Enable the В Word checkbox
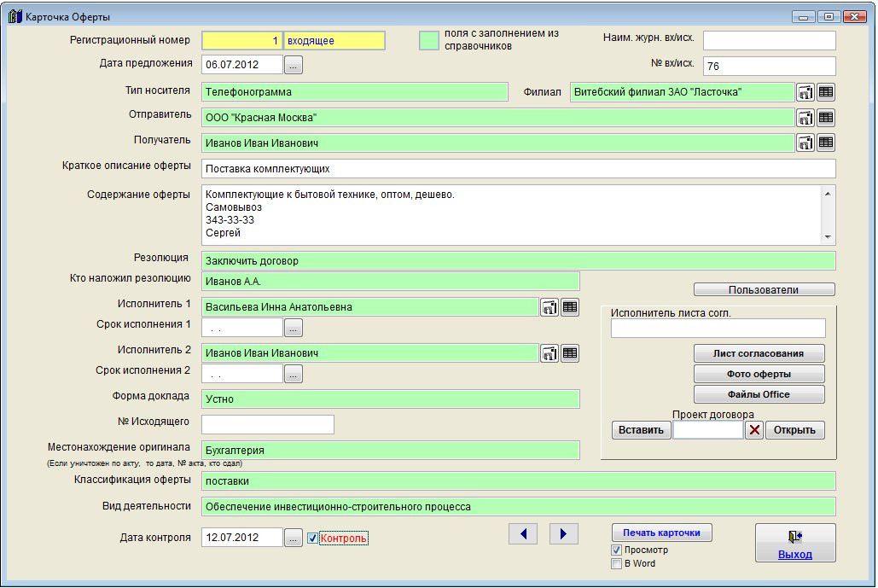 click(617, 564)
